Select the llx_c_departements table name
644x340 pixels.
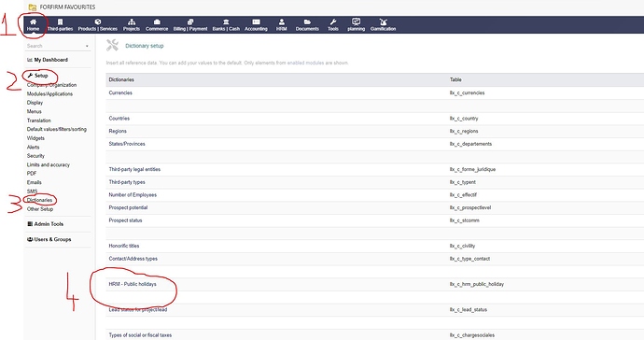point(470,144)
